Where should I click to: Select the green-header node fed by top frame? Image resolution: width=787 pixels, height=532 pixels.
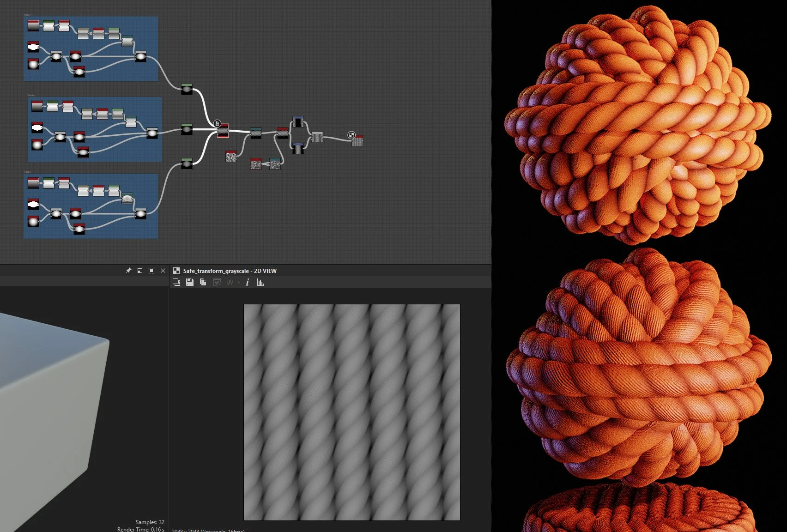click(187, 89)
